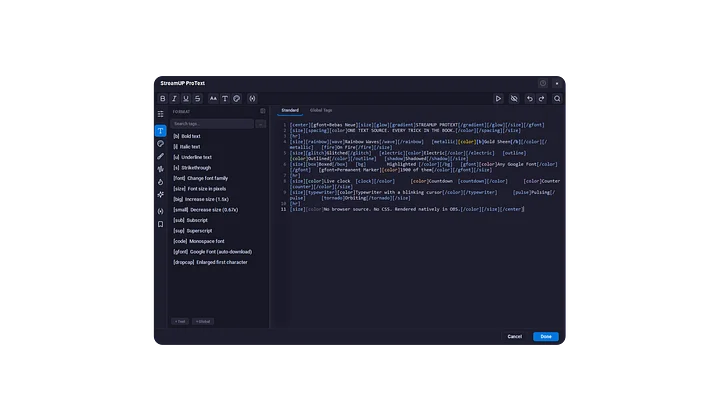Click the variable brackets toolbar icon
The width and height of the screenshot is (720, 405).
pyautogui.click(x=252, y=99)
